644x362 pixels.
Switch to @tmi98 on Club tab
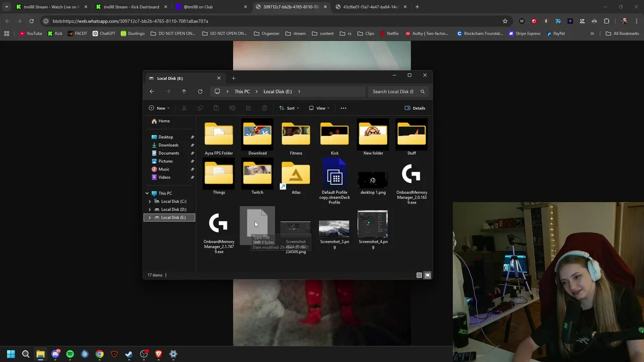pyautogui.click(x=211, y=7)
